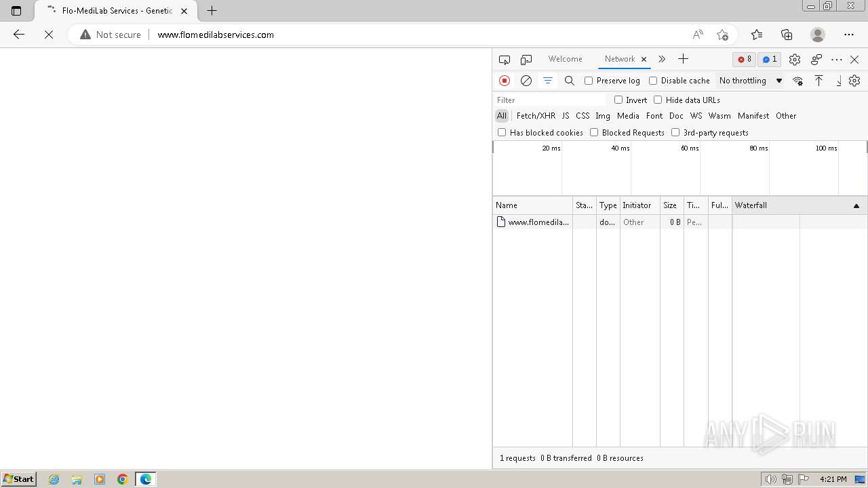
Task: Close the Flo-MediLab Services browser tab
Action: [184, 11]
